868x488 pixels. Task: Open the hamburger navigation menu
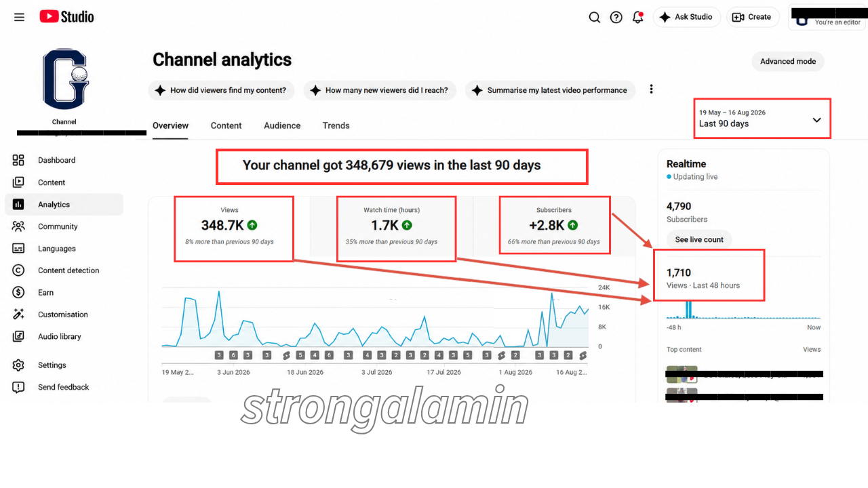pos(19,17)
